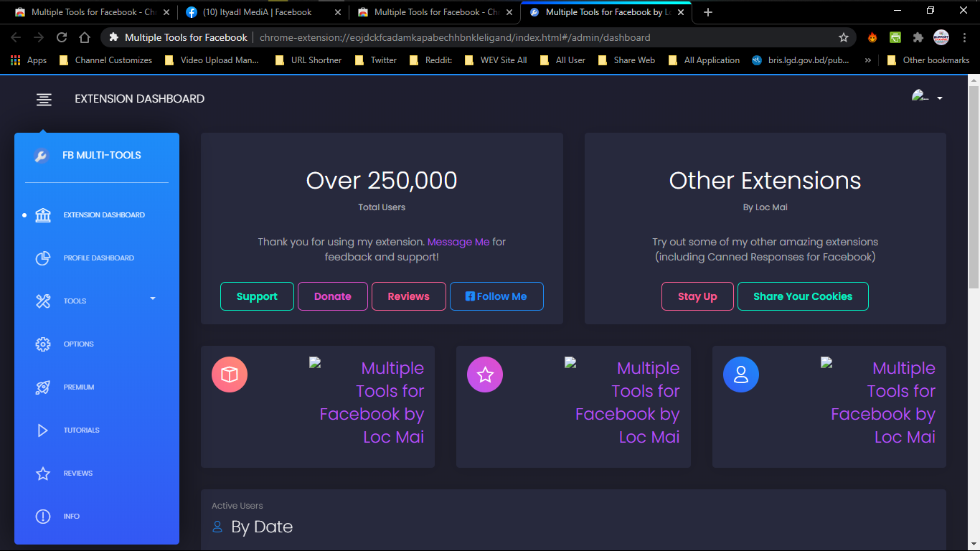Click the green extension icon in toolbar
The height and width of the screenshot is (551, 980).
895,37
